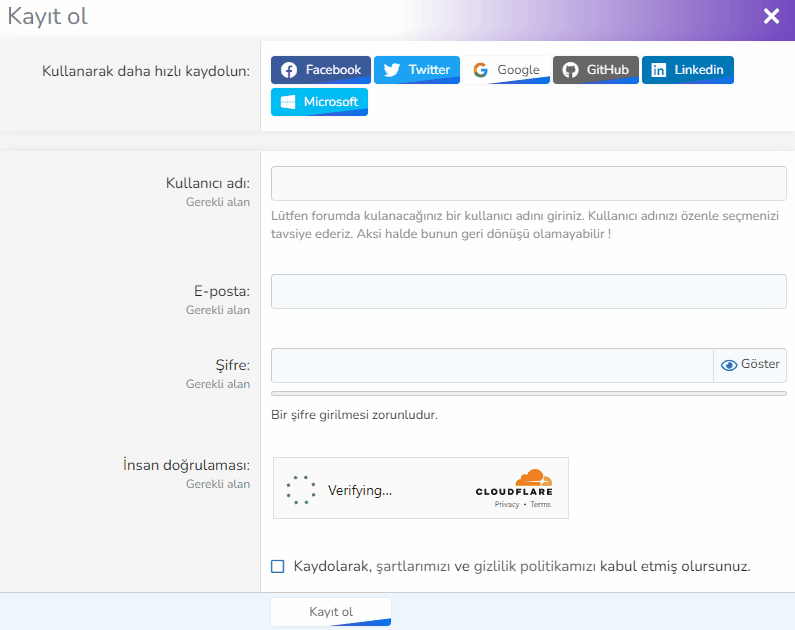Click the eye icon beside Göster
This screenshot has height=630, width=795.
728,365
